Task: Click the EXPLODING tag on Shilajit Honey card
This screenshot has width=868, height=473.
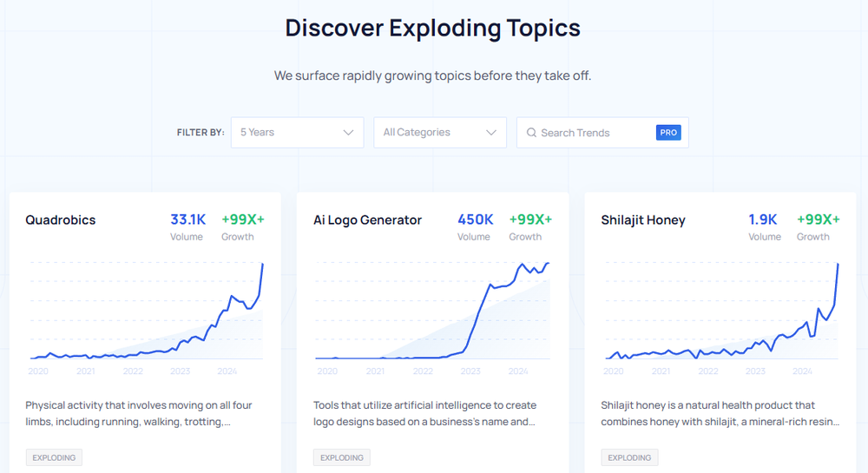Action: click(629, 457)
